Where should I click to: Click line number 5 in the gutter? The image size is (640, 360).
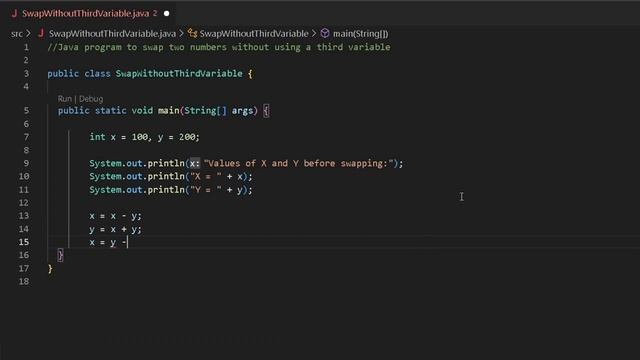[26, 111]
